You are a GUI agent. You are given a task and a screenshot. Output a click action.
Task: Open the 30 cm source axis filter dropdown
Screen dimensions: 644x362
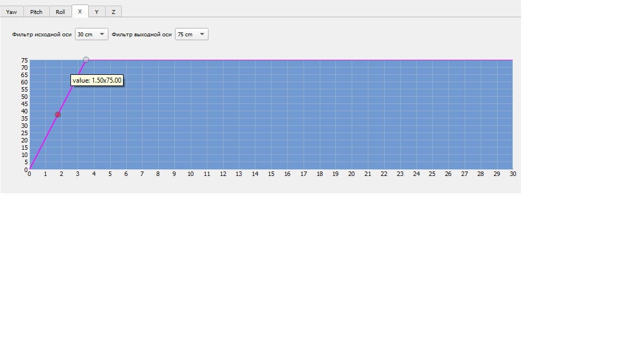(92, 35)
